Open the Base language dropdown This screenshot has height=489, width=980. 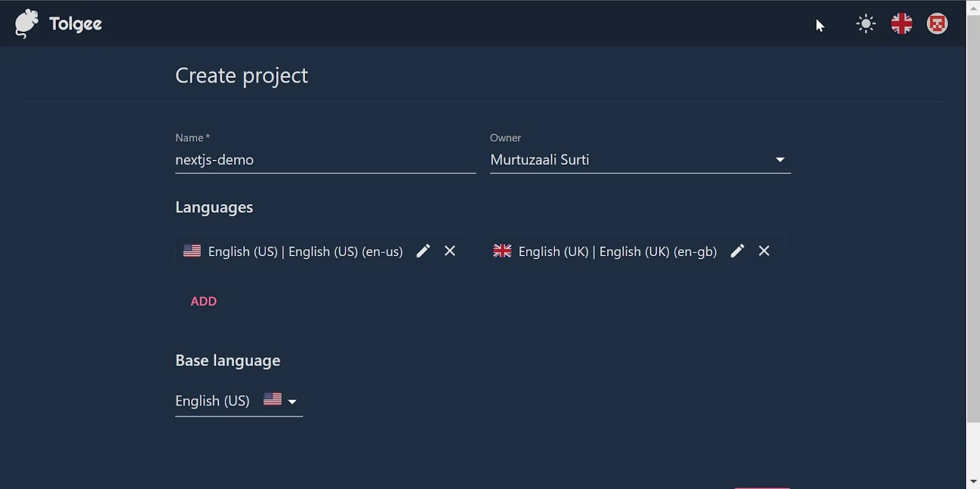tap(238, 401)
